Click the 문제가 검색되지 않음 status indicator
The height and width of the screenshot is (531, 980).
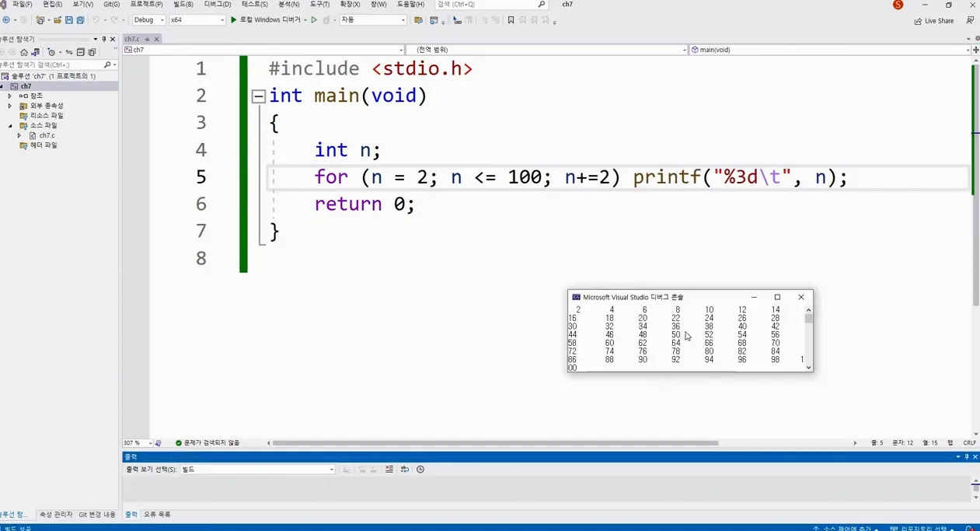point(208,443)
